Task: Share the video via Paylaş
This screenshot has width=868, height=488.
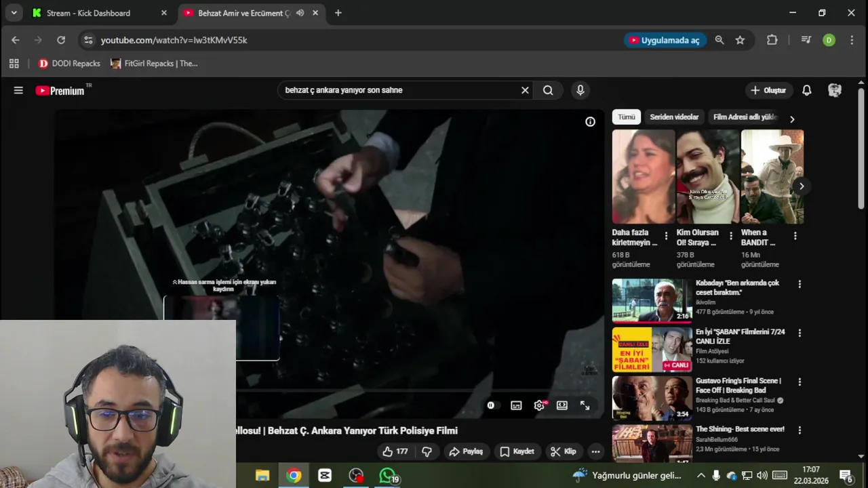Action: point(466,451)
